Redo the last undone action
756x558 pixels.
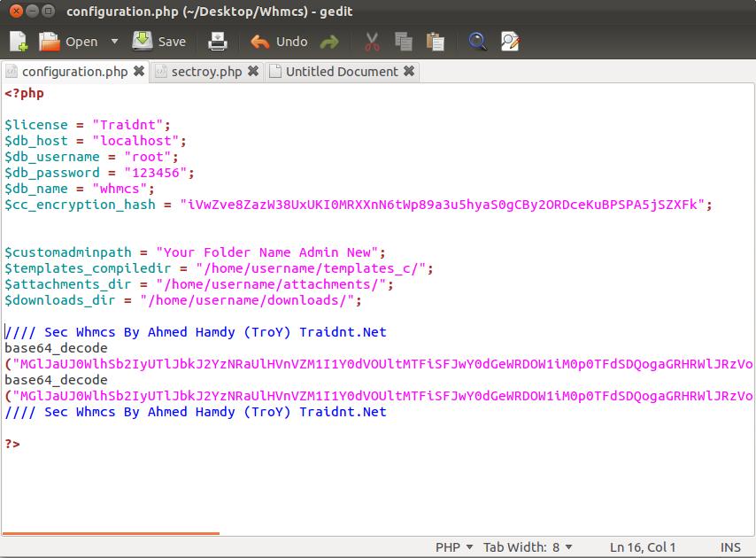pyautogui.click(x=329, y=42)
